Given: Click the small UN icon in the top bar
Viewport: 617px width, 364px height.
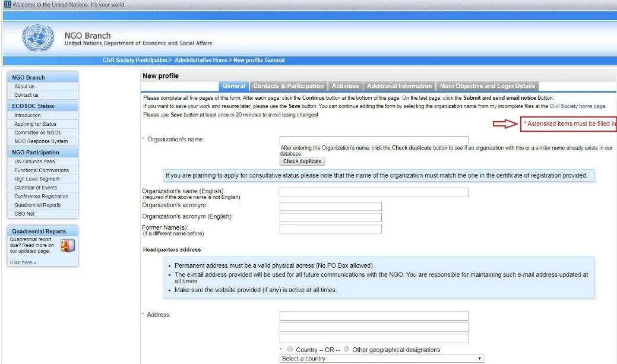Looking at the screenshot, I should pos(7,4).
